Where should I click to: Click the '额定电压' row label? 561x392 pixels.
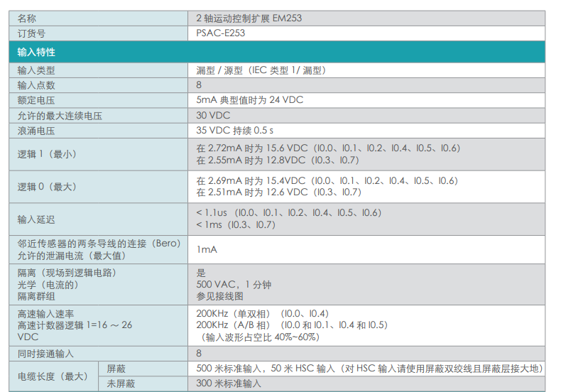point(36,101)
